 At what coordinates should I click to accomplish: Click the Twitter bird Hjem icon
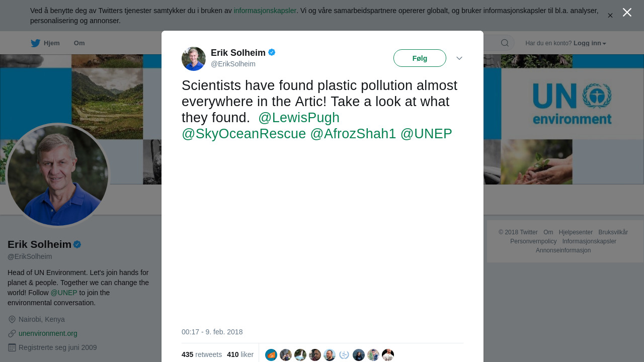coord(36,43)
